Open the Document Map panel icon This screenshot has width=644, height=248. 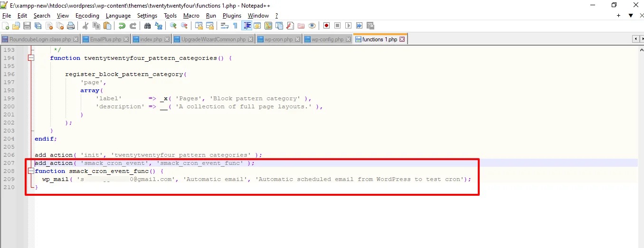[x=268, y=26]
